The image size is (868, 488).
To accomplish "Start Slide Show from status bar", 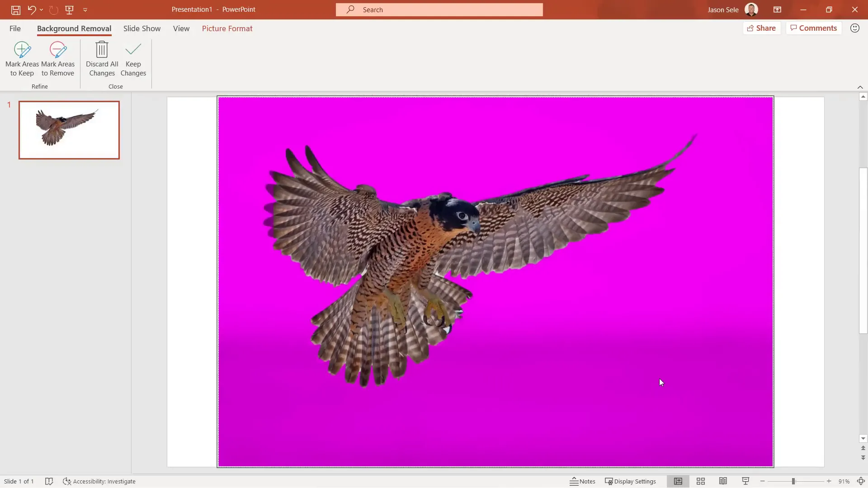I will [745, 481].
